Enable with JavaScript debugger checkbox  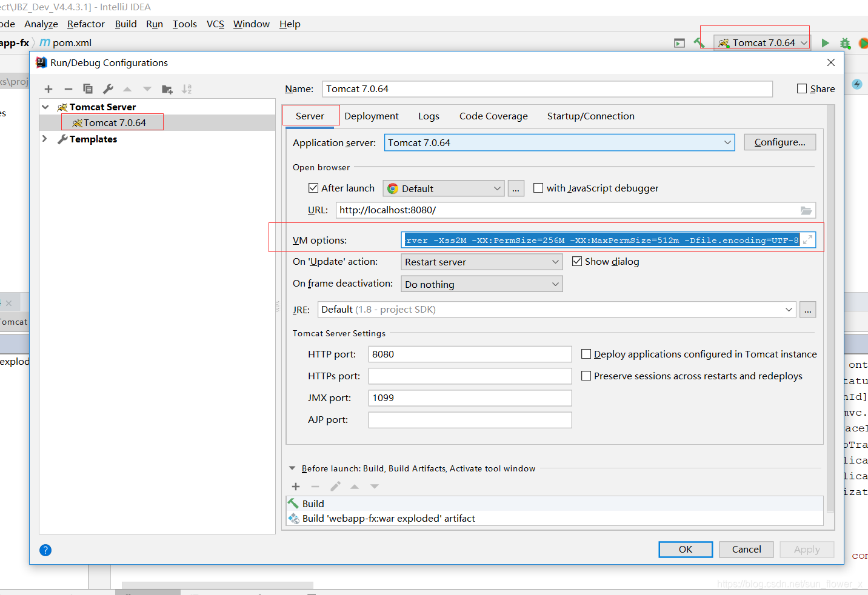click(538, 188)
